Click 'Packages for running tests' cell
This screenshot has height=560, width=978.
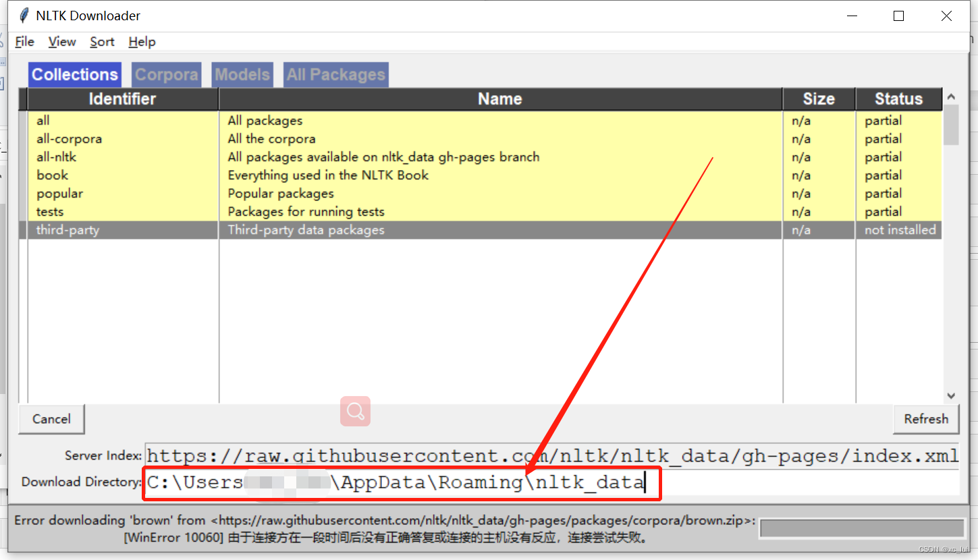[306, 212]
